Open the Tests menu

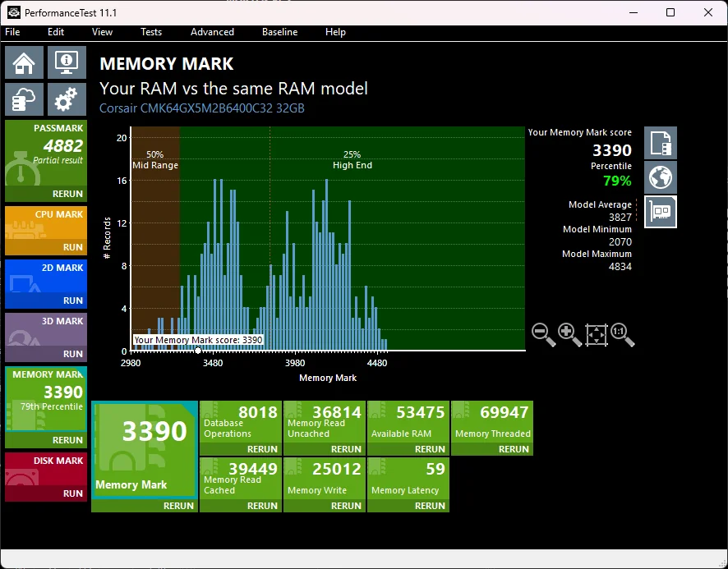151,32
